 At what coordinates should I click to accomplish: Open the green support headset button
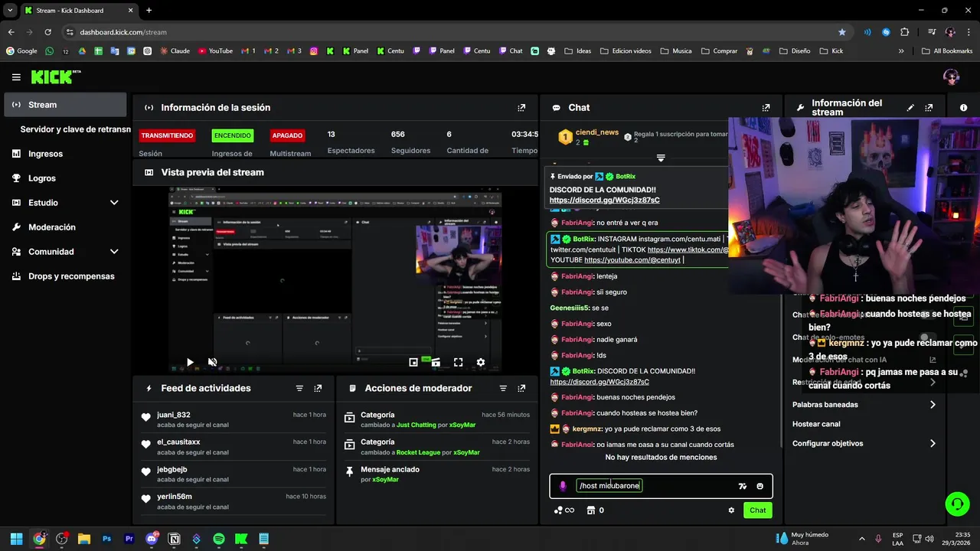click(x=957, y=504)
